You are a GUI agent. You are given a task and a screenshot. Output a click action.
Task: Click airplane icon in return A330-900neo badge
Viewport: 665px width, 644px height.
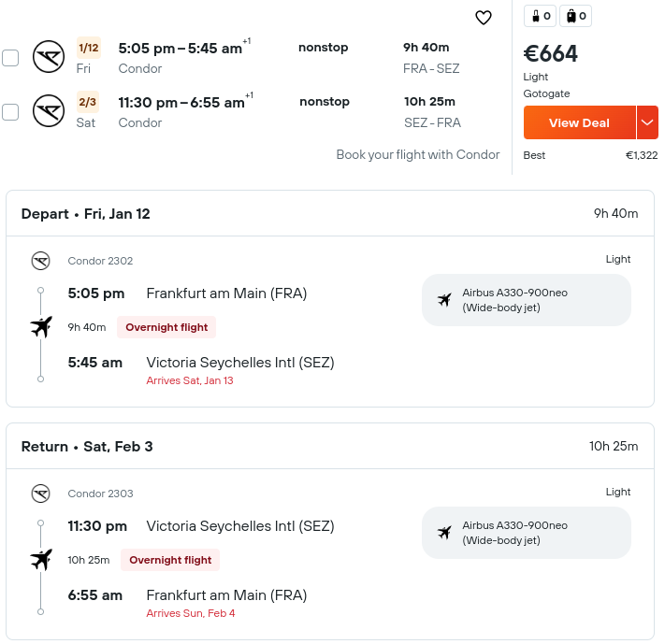point(444,533)
